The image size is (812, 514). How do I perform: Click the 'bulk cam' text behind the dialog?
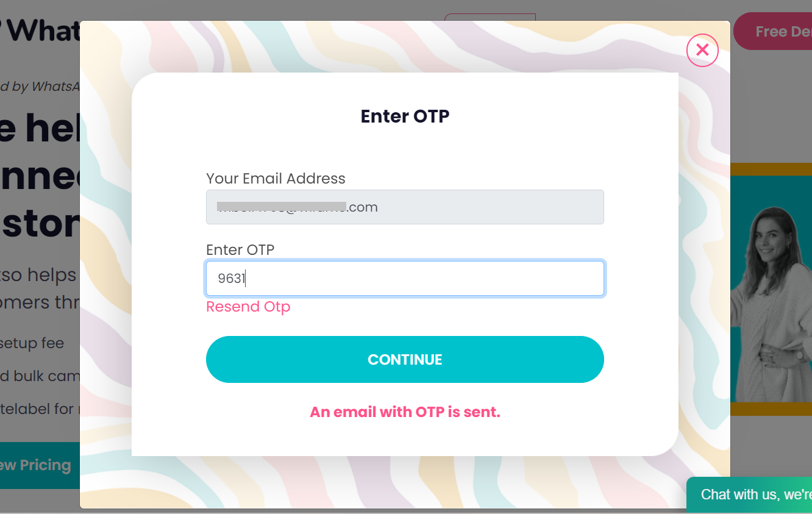(40, 376)
